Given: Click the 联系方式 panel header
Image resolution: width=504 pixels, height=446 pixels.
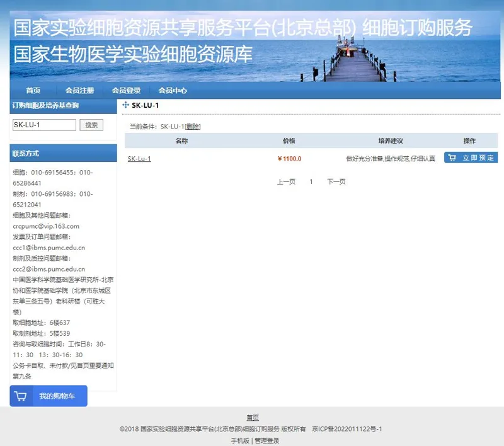Looking at the screenshot, I should tap(64, 153).
